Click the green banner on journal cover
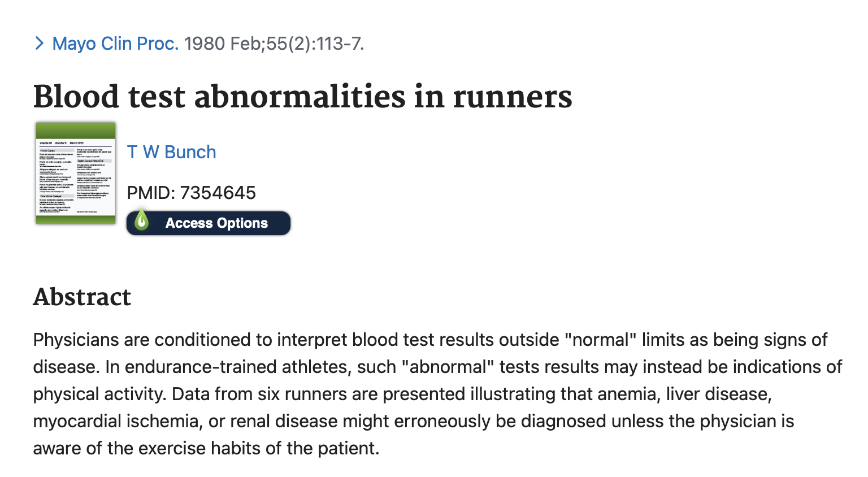Image resolution: width=868 pixels, height=477 pixels. [75, 129]
